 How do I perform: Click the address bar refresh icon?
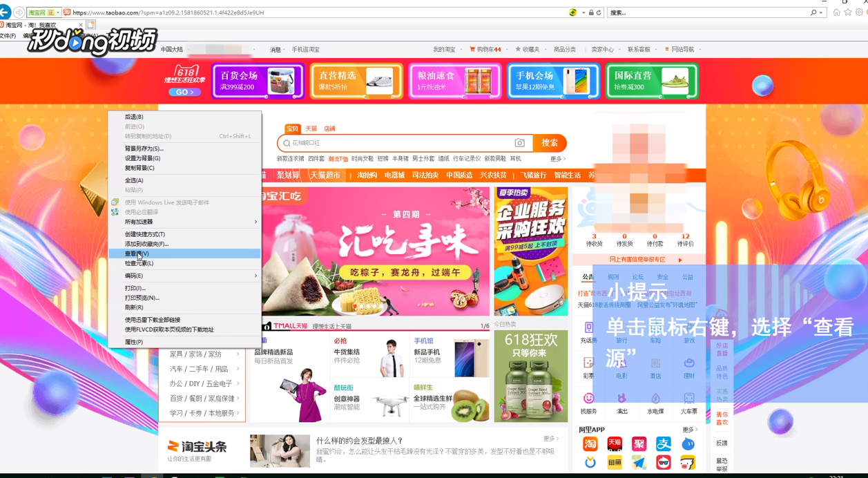coord(599,12)
